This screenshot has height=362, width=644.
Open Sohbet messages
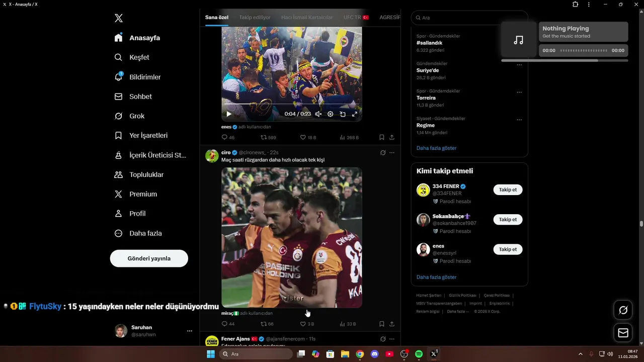(133, 97)
